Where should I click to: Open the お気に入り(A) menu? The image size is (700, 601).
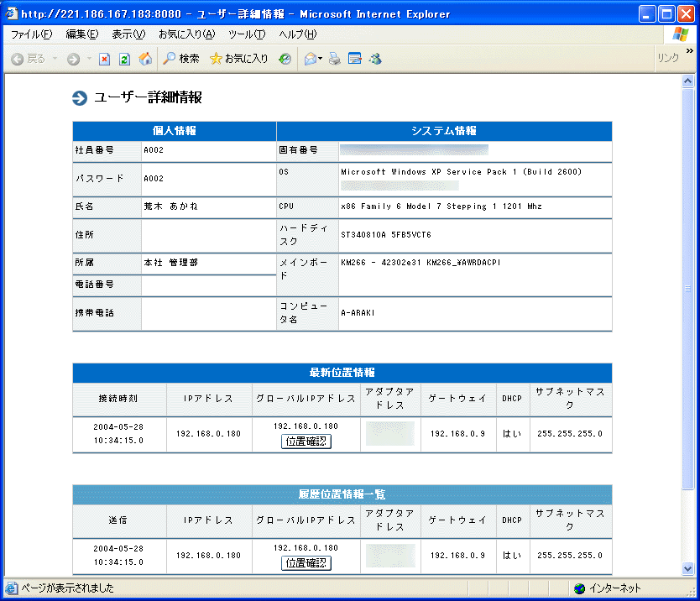pos(187,34)
